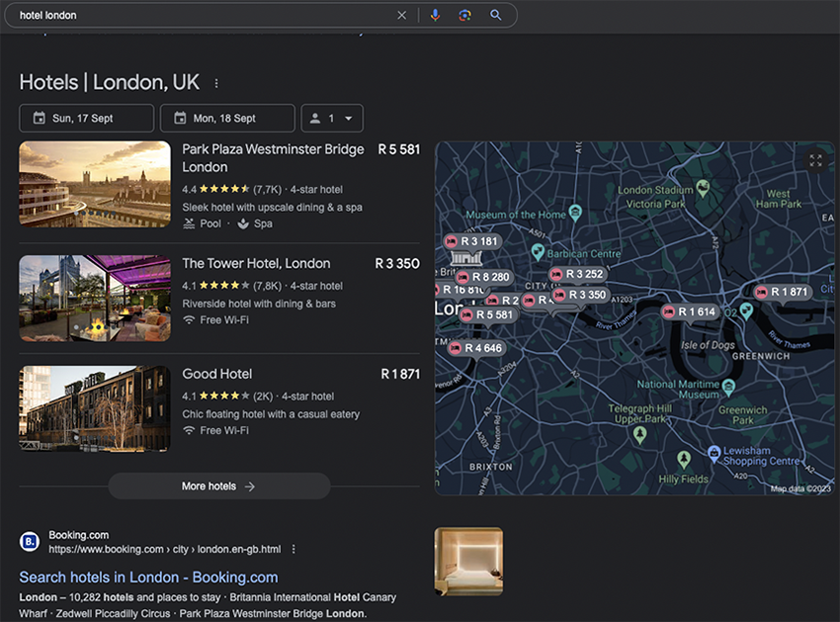Select the R 3 181 hotel map pin
Screen dimensions: 840x622
[x=473, y=242]
